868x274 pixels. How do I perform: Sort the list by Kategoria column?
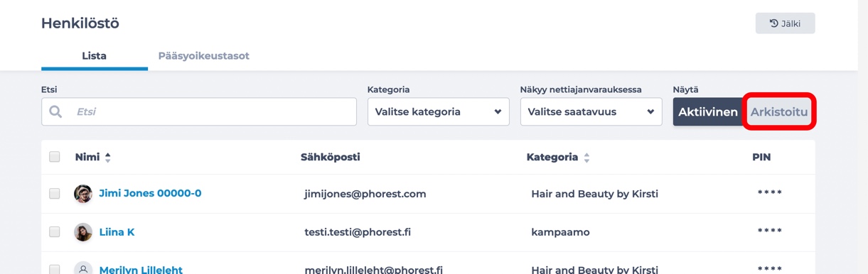click(558, 157)
